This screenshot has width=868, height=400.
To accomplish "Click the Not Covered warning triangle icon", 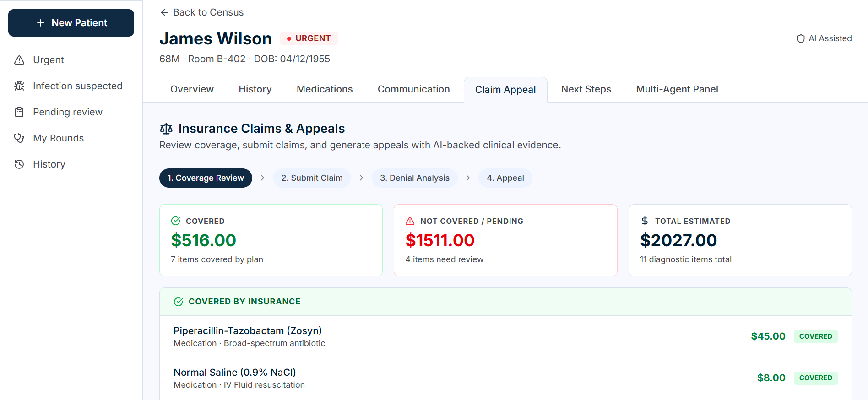I will 410,221.
